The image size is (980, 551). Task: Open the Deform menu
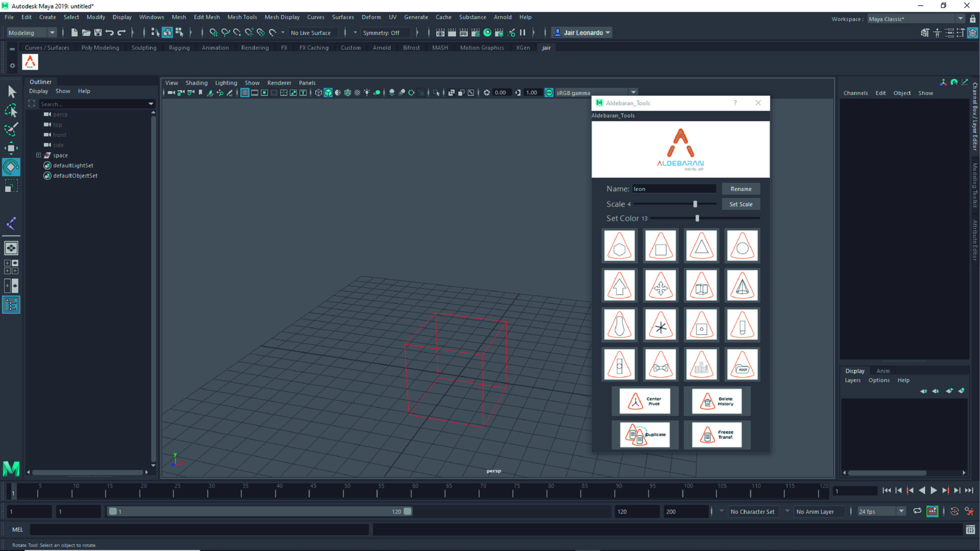371,17
